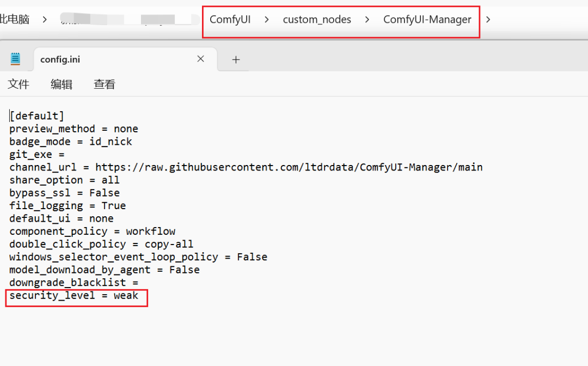Navigate to ComfyUI-Manager breadcrumb folder
588x366 pixels.
pyautogui.click(x=427, y=20)
